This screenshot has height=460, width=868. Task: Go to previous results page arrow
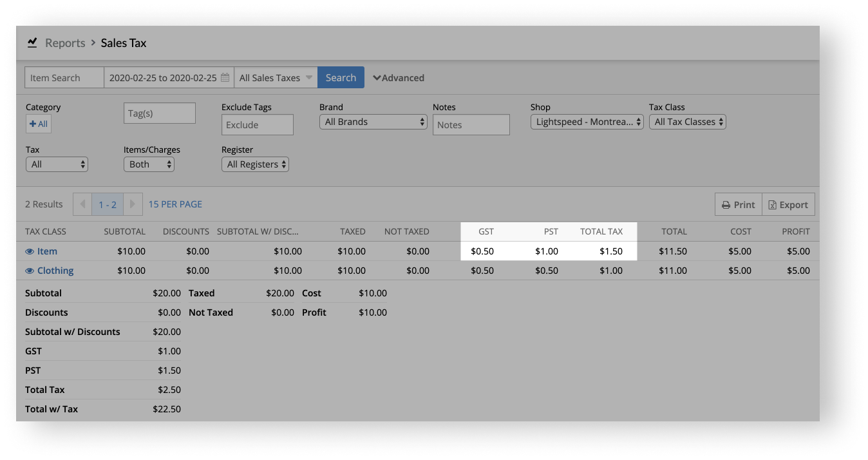tap(82, 204)
